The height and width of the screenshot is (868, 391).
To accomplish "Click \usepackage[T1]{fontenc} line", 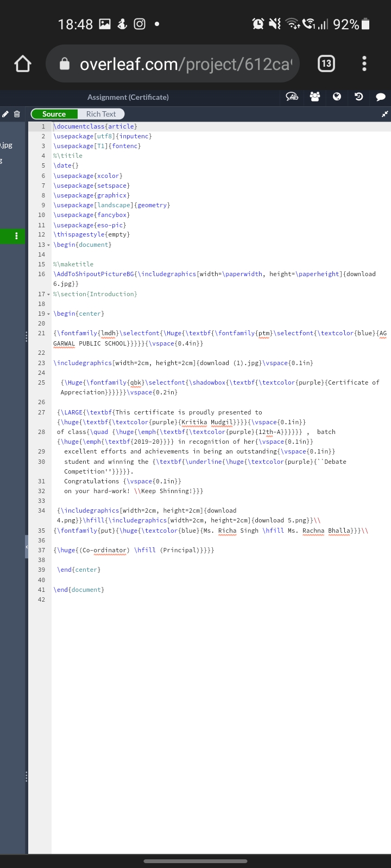I will (x=97, y=146).
